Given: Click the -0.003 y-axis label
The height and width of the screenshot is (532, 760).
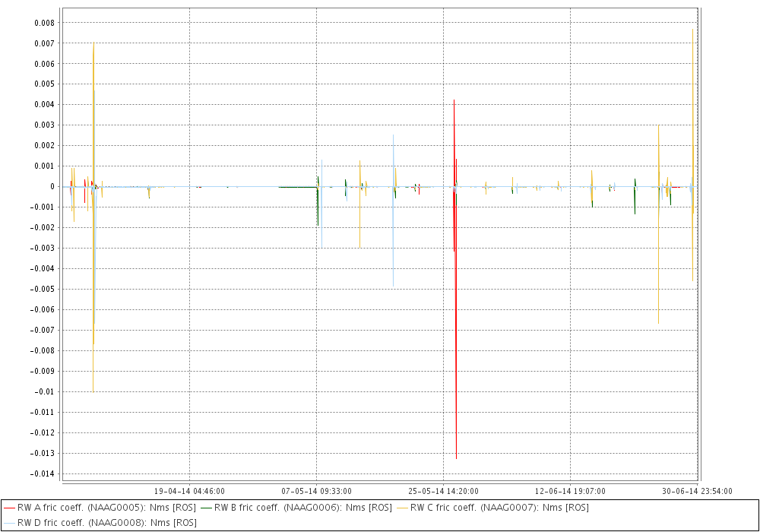Looking at the screenshot, I should pyautogui.click(x=43, y=248).
